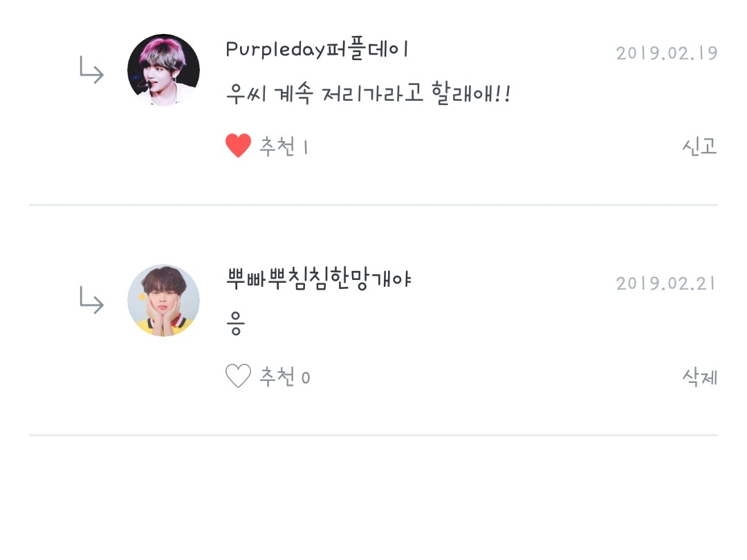Select the reply text '응'
747x560 pixels.
235,324
